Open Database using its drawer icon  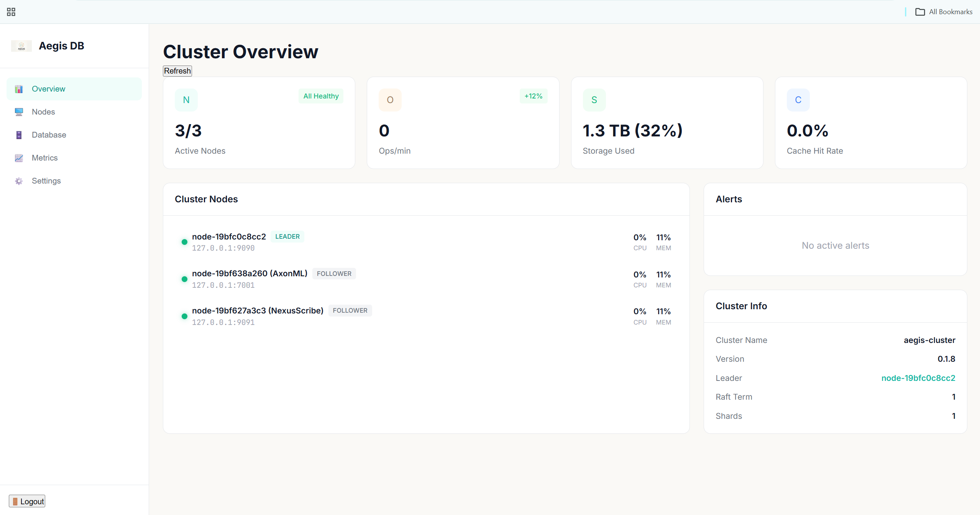coord(19,135)
